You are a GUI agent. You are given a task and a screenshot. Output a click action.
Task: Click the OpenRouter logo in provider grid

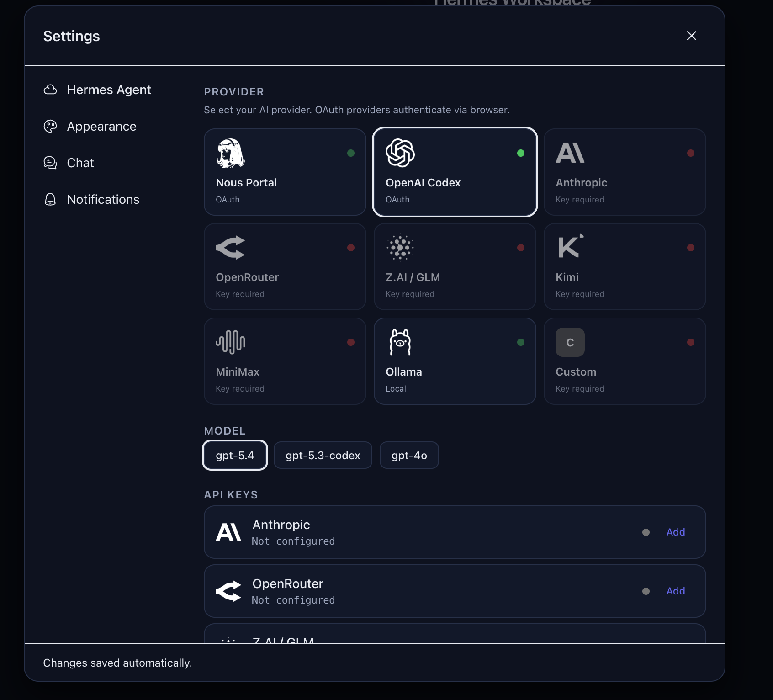[x=230, y=248]
